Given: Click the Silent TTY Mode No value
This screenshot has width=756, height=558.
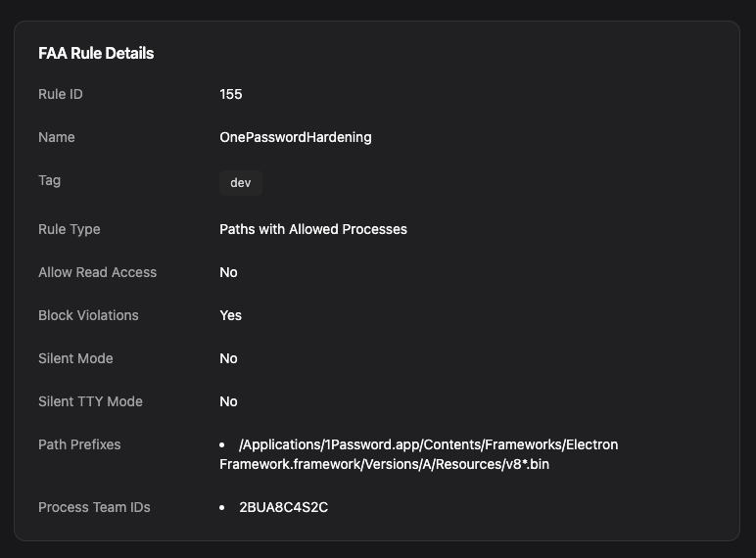Looking at the screenshot, I should [x=229, y=401].
